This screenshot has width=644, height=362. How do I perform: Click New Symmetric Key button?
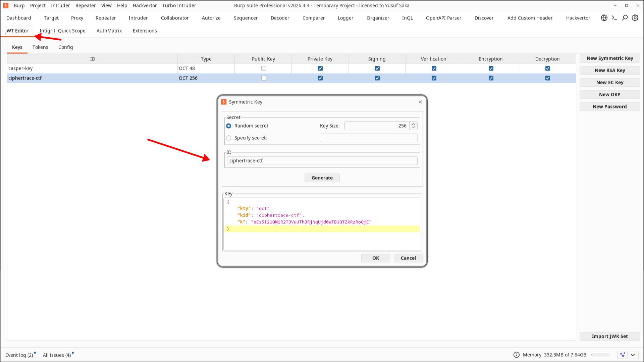coord(610,58)
